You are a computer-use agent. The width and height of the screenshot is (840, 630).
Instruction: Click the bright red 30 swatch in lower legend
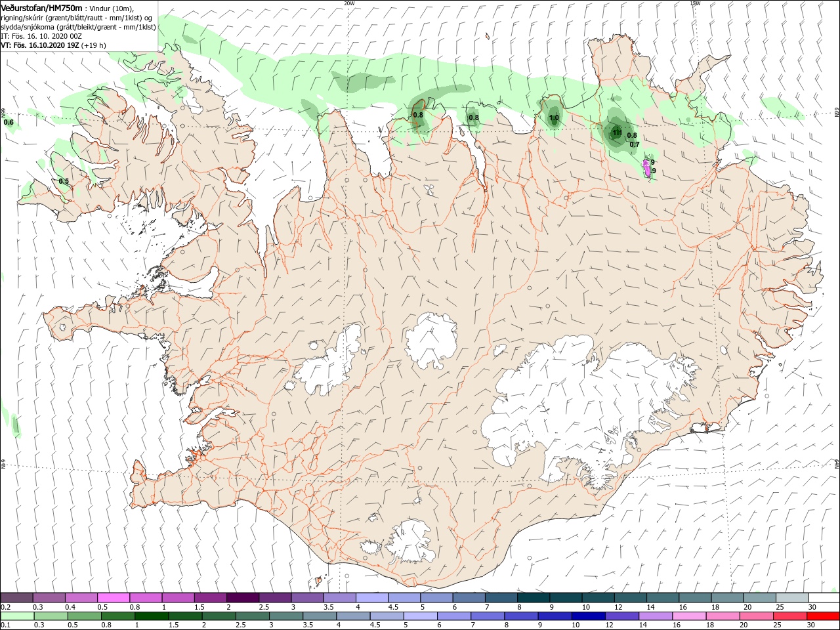click(822, 616)
